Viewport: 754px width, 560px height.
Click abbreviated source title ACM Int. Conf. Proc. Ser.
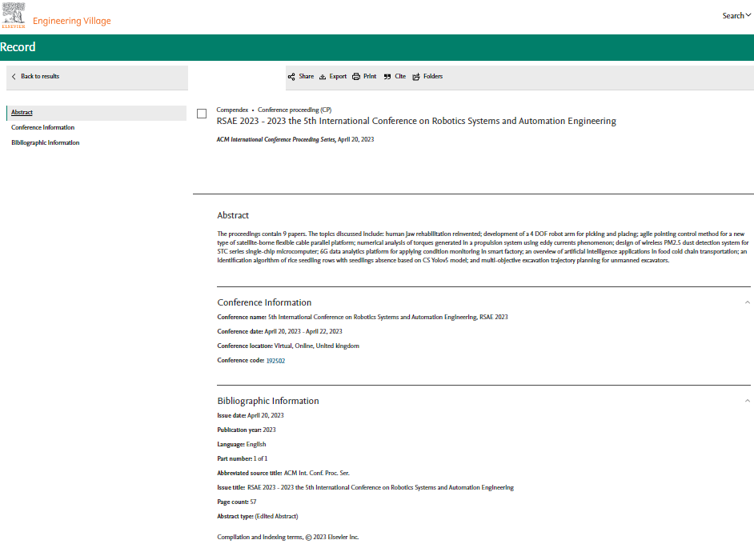[283, 473]
